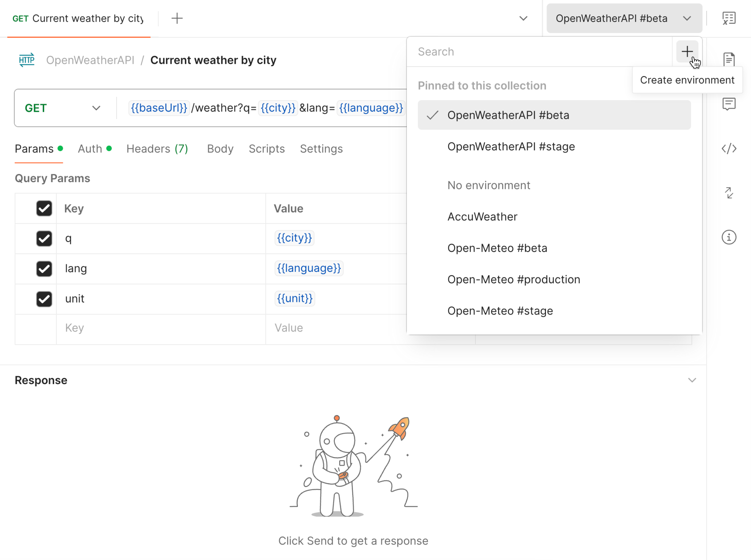Choose the Open-Meteo #production environment

[x=514, y=279]
